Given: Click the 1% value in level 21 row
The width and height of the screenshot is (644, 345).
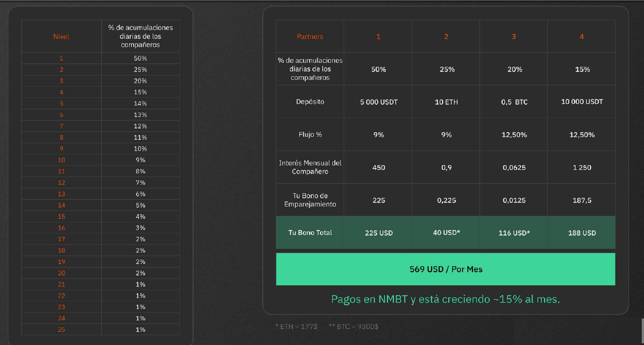Looking at the screenshot, I should (x=141, y=284).
